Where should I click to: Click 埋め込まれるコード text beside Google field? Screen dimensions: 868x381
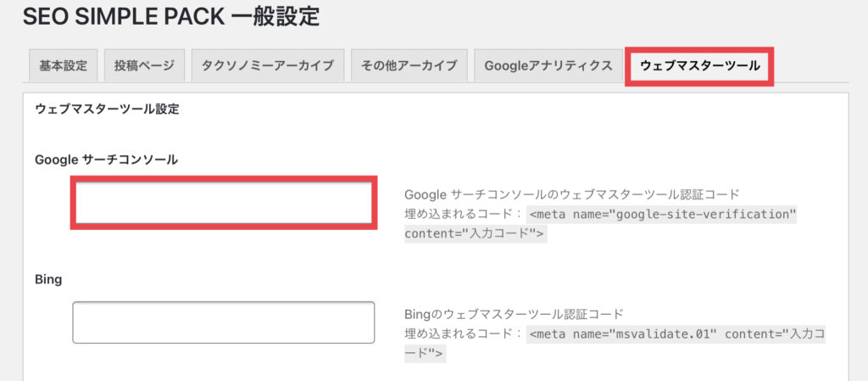[463, 215]
